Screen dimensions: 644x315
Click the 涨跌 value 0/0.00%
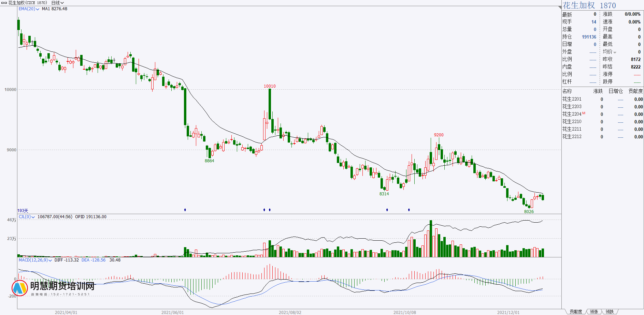tap(633, 14)
